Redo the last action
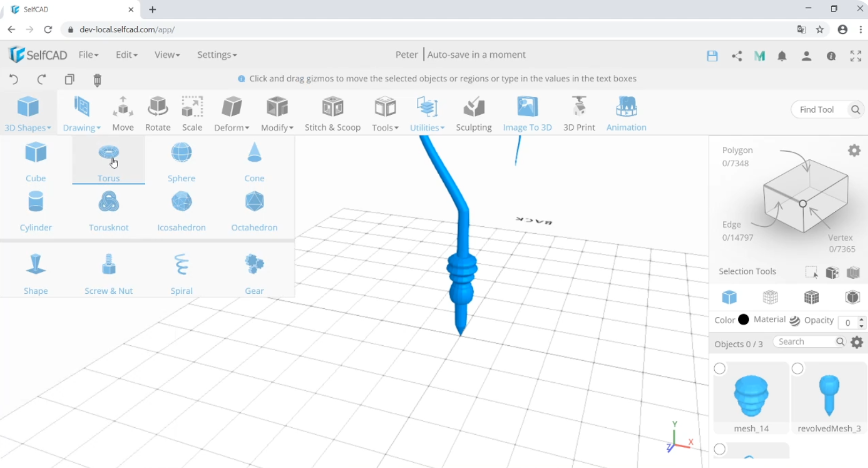 point(41,79)
